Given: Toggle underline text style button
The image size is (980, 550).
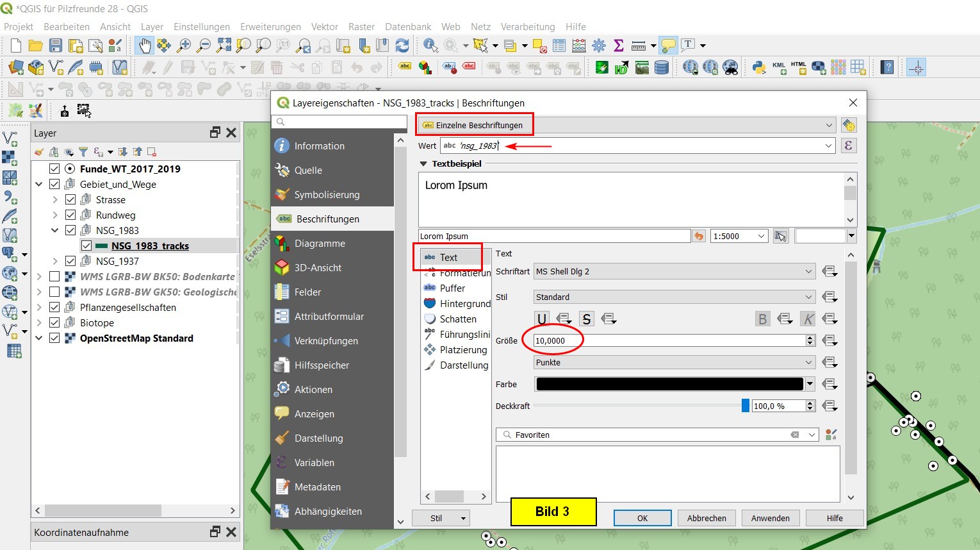Looking at the screenshot, I should 542,319.
